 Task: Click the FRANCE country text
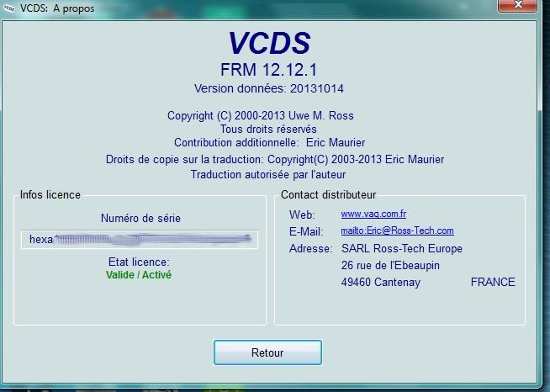[492, 283]
